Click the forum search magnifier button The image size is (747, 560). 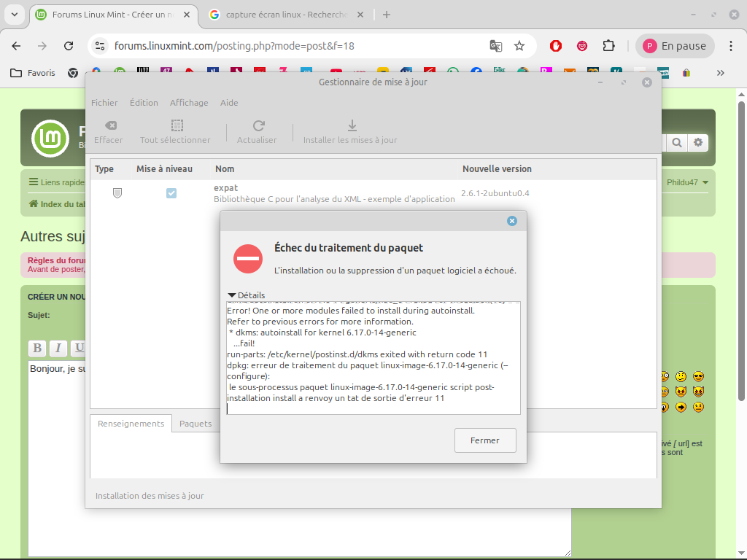pyautogui.click(x=677, y=142)
